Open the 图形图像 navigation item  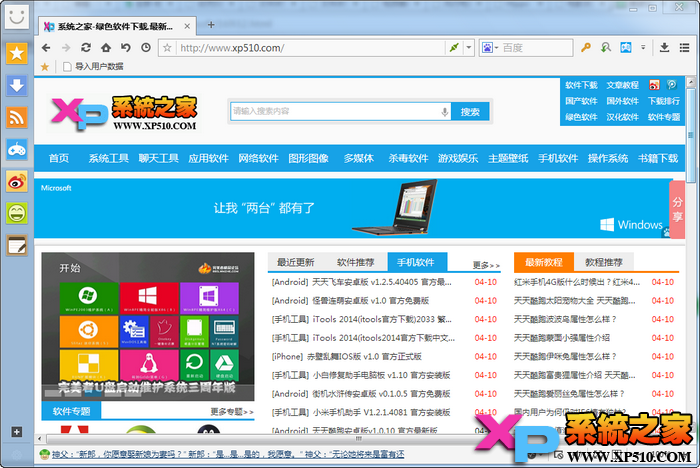pos(308,158)
